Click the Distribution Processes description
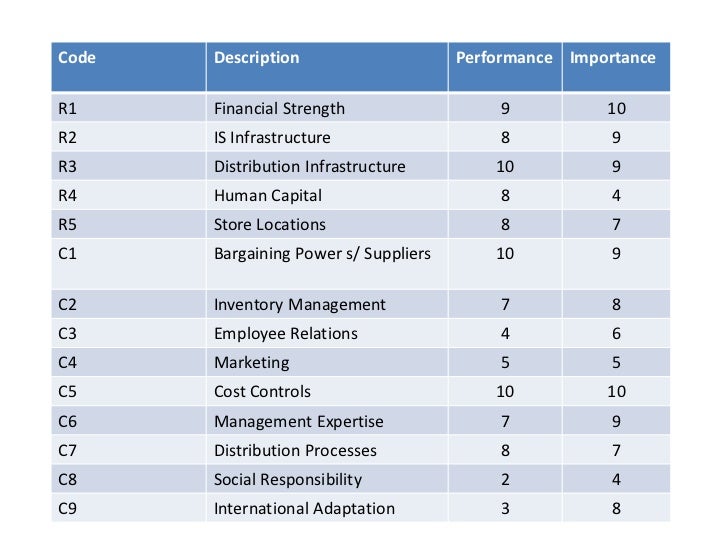The height and width of the screenshot is (546, 728). (295, 450)
